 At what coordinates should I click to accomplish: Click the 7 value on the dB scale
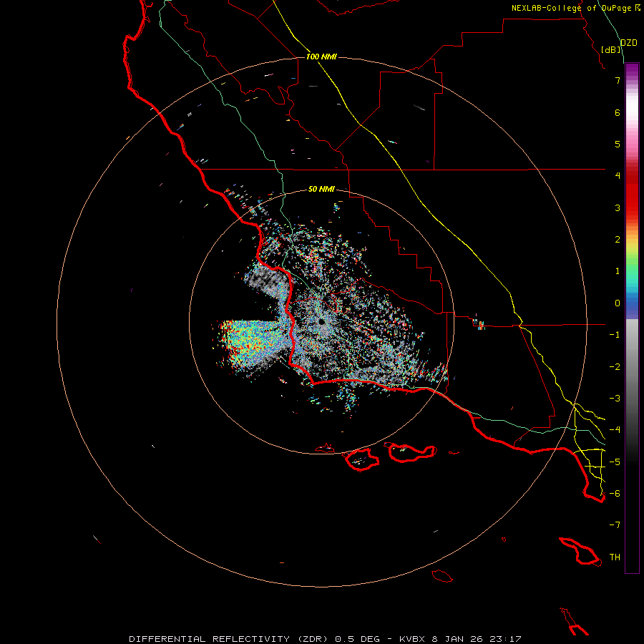(x=618, y=80)
